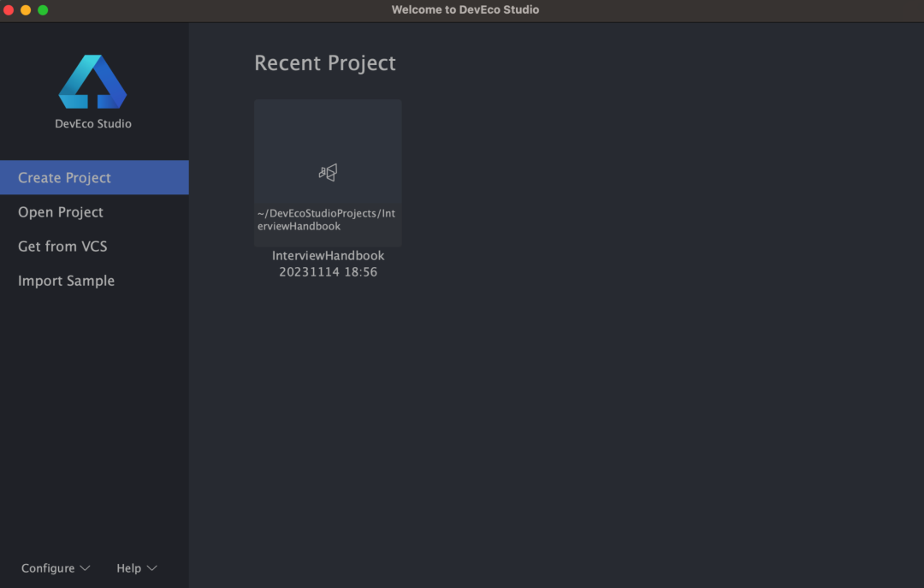
Task: Click the Recent Project heading
Action: tap(325, 63)
